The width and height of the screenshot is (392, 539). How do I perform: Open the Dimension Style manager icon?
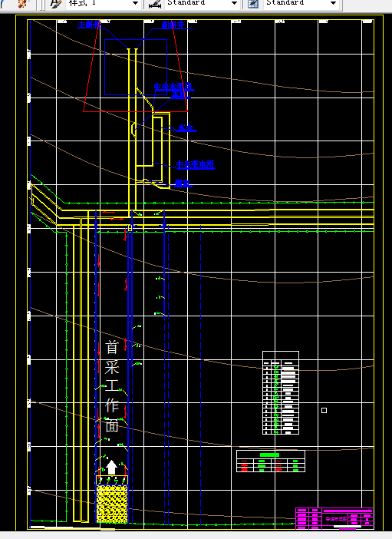155,3
